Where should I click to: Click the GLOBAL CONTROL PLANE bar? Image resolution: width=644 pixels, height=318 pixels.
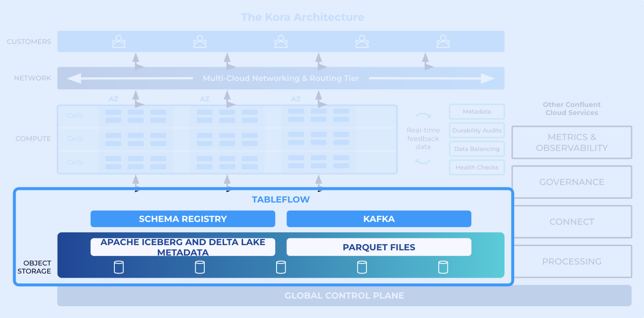tap(344, 296)
